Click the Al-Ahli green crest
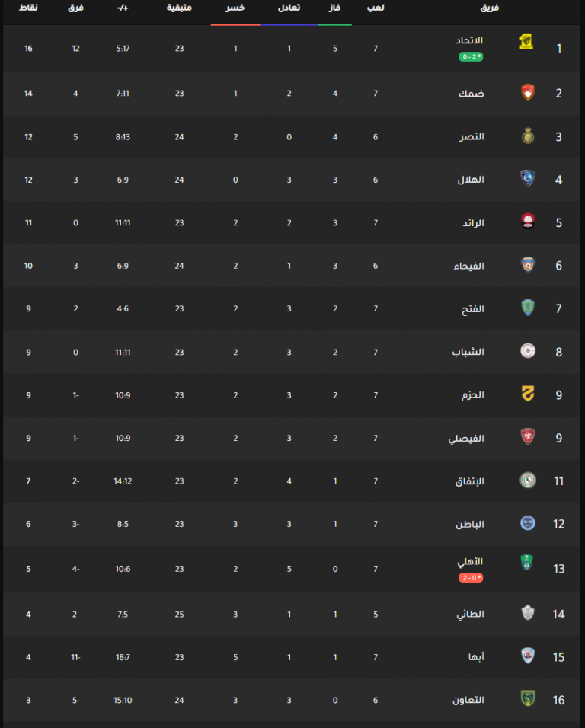Viewport: 585px width, 728px height. click(526, 562)
